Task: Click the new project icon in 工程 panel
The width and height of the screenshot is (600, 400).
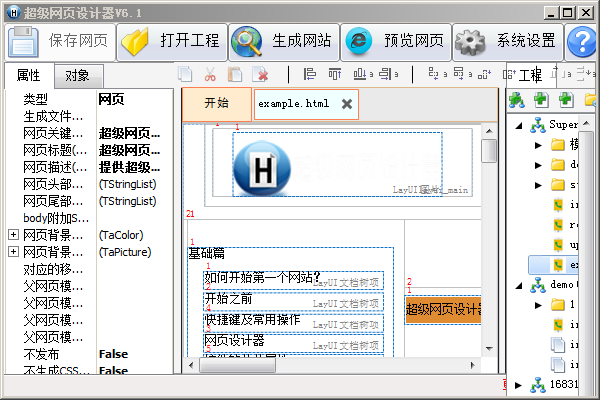Action: pos(517,100)
